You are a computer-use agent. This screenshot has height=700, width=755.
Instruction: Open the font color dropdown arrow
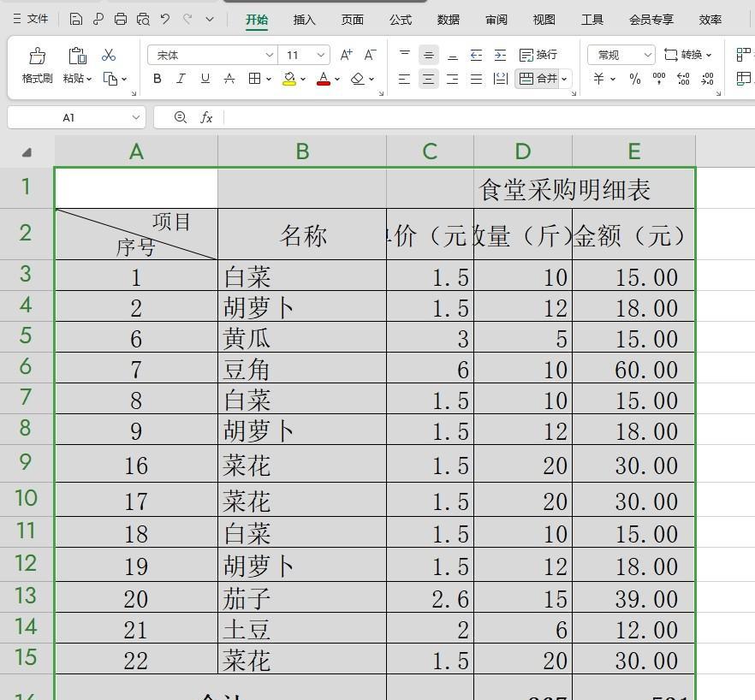337,79
